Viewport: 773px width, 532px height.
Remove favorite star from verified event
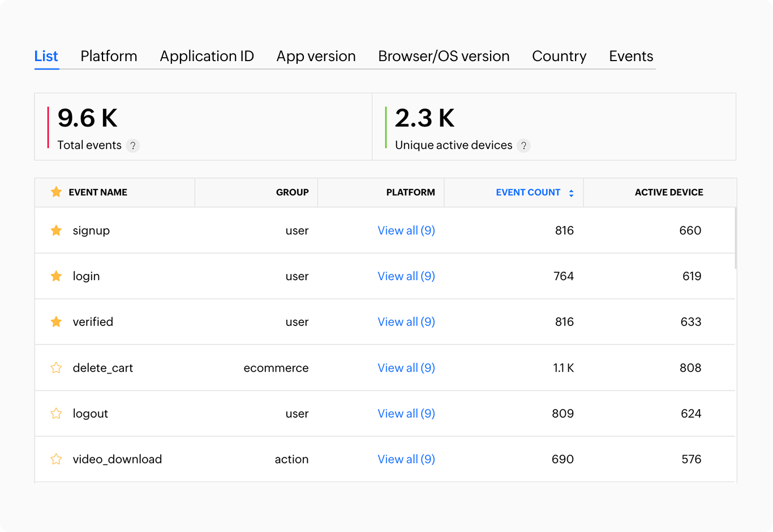[56, 322]
